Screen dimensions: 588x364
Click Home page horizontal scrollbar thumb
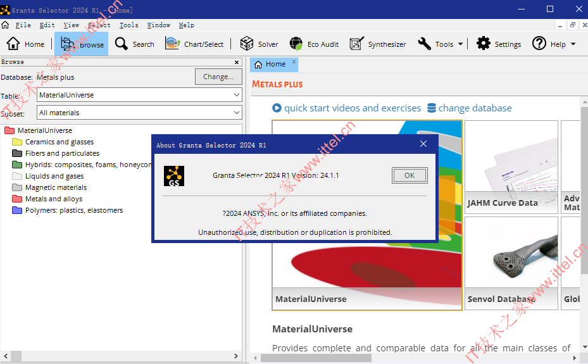click(316, 358)
